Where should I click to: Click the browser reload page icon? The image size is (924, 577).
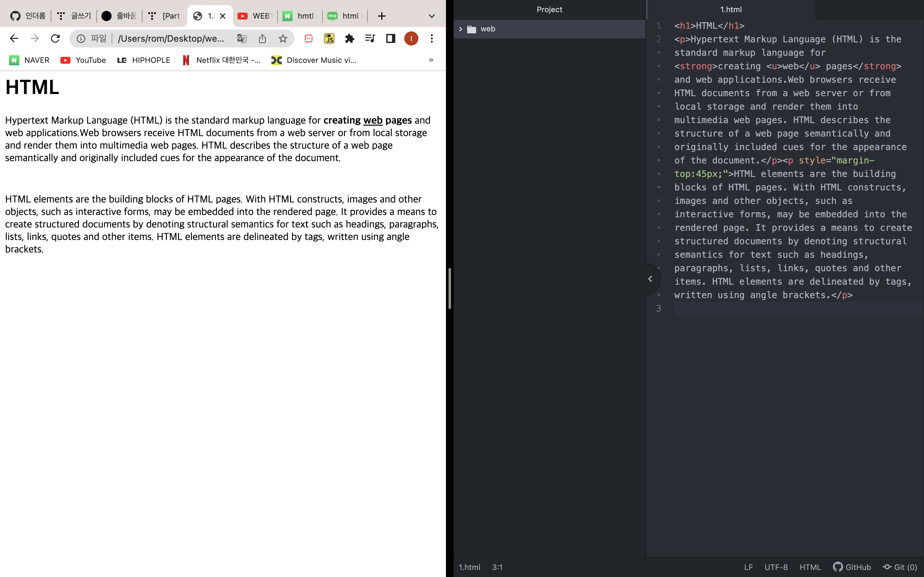(56, 38)
